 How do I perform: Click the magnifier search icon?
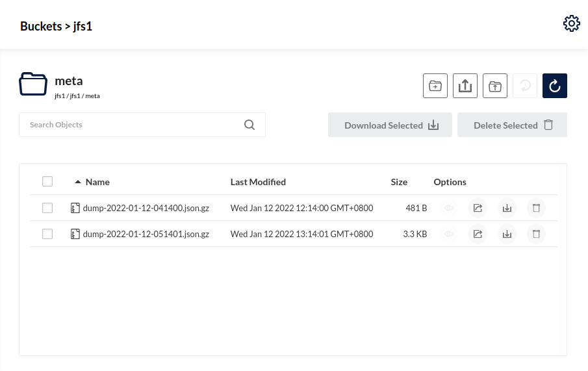point(249,125)
